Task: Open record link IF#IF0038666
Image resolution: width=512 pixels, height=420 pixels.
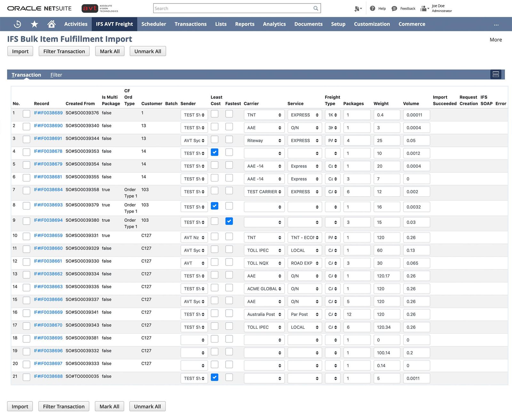Action: pos(48,300)
